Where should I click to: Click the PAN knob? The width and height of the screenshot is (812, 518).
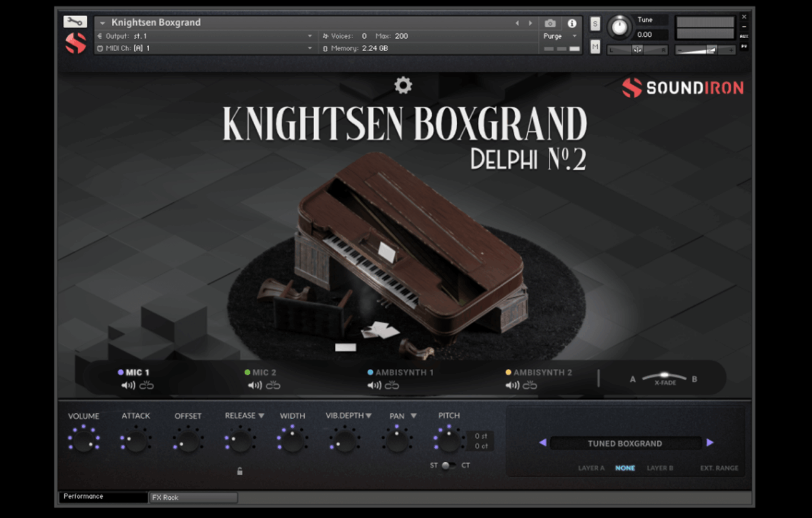tap(397, 442)
